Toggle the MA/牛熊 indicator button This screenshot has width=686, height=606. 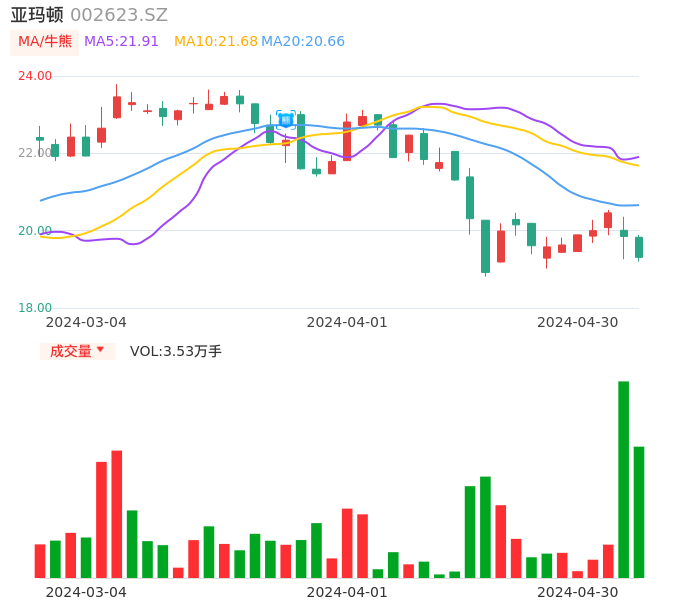click(x=45, y=42)
